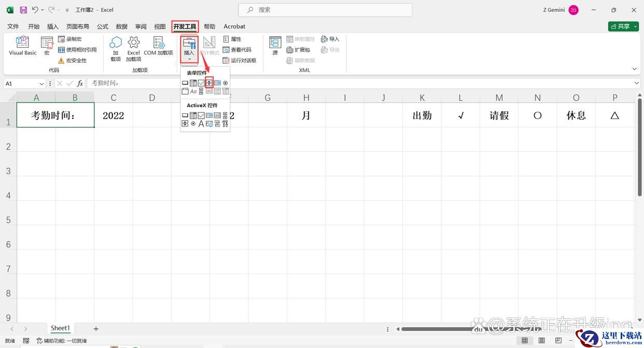Click the XML Source (源) icon

click(x=275, y=46)
